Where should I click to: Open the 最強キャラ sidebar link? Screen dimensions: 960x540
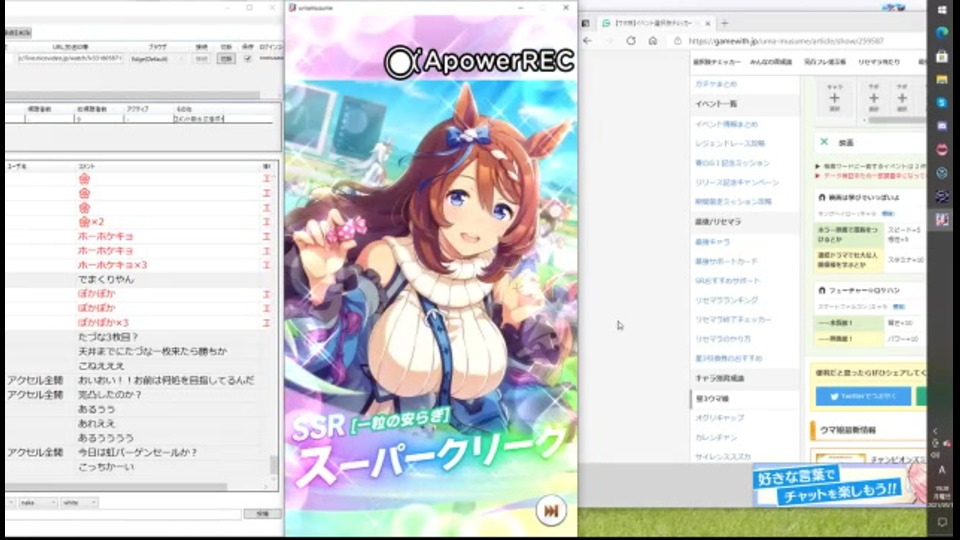click(712, 242)
